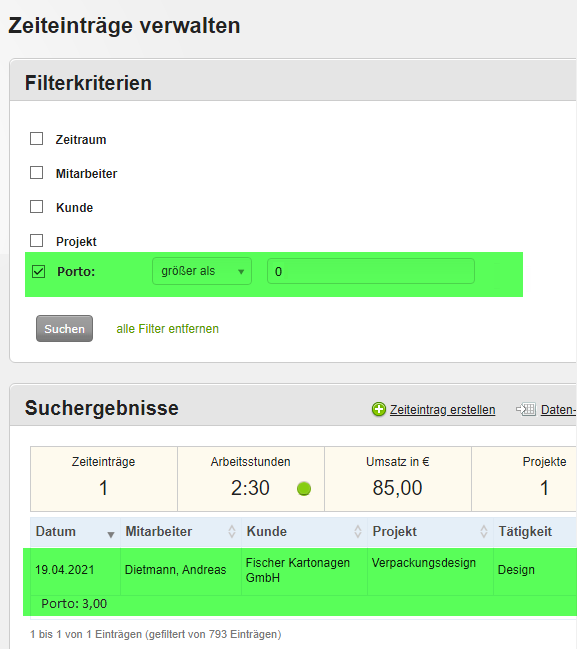Tick the Kunde filter checkbox
Screen dimensions: 577x649
[x=36, y=207]
